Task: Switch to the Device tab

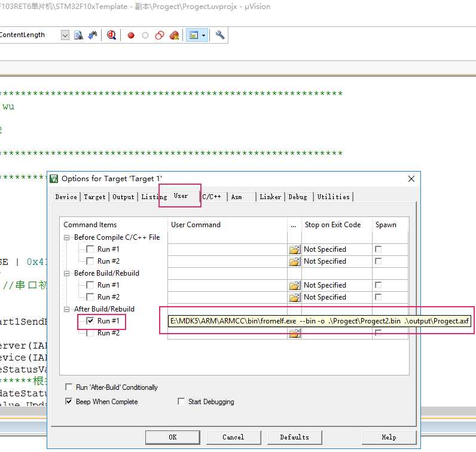Action: pos(66,197)
